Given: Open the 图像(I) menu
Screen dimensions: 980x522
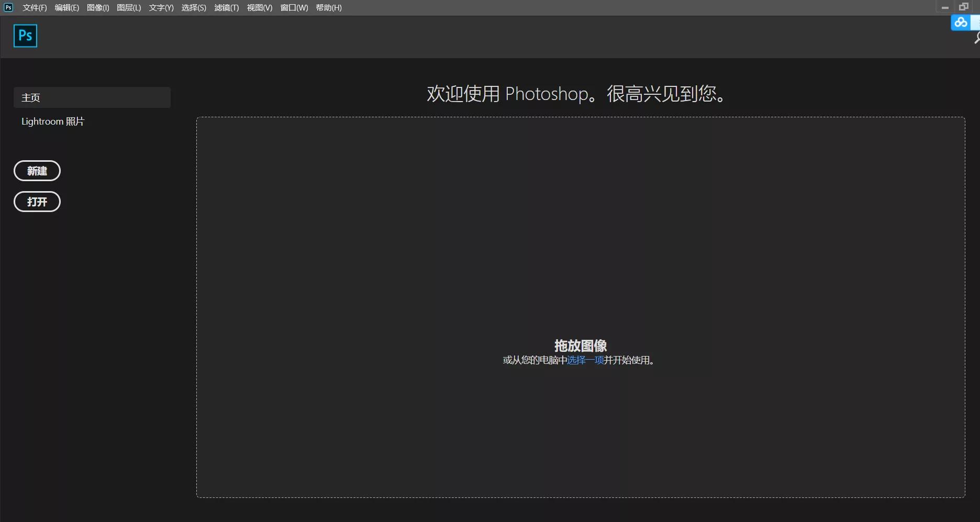Looking at the screenshot, I should pos(98,8).
